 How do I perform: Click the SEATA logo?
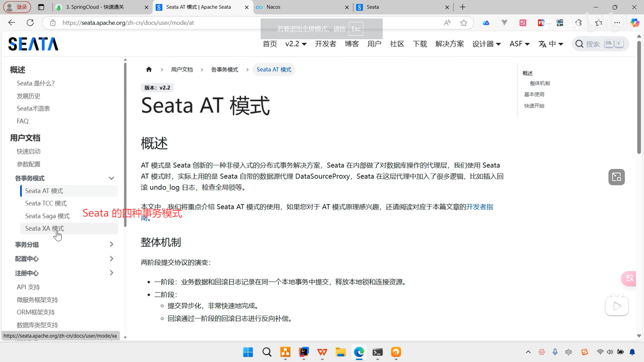[x=33, y=44]
